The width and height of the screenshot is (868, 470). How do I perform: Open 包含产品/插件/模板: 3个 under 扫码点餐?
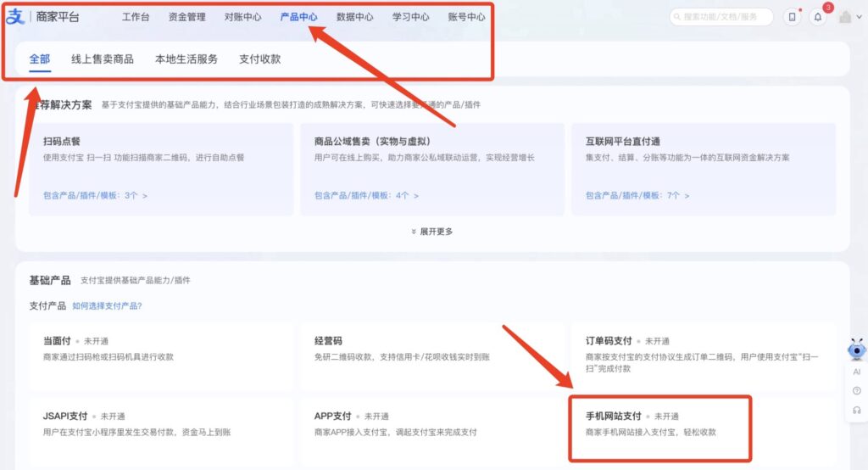[x=95, y=196]
